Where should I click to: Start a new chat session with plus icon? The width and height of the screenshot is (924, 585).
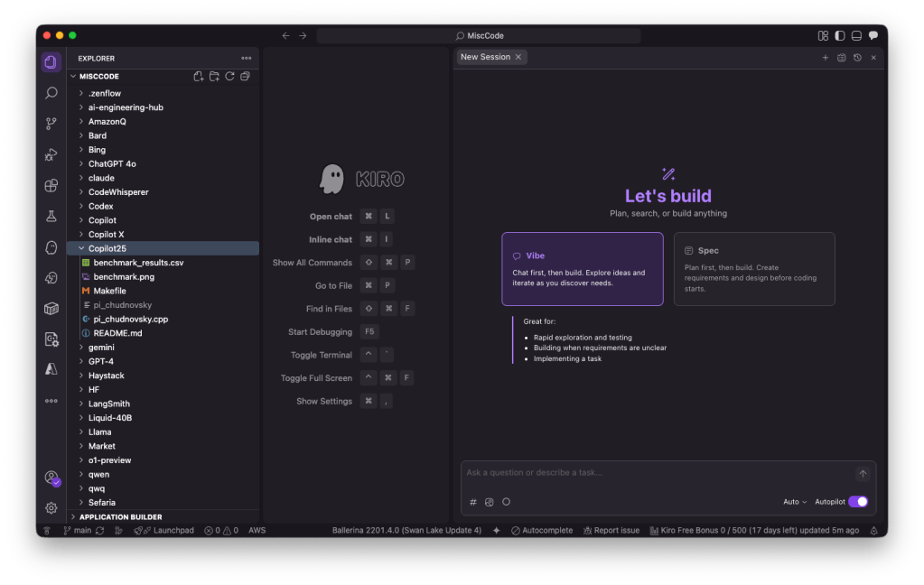coord(825,57)
